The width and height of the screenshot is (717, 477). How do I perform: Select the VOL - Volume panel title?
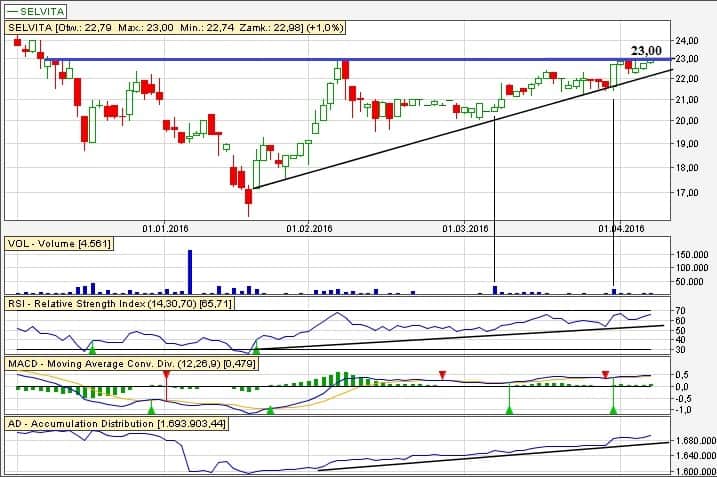click(x=59, y=243)
